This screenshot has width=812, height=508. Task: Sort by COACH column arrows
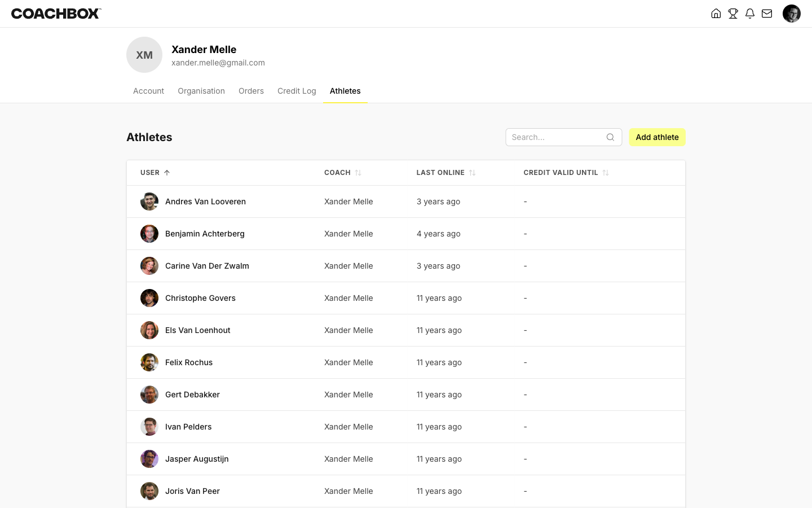tap(358, 173)
